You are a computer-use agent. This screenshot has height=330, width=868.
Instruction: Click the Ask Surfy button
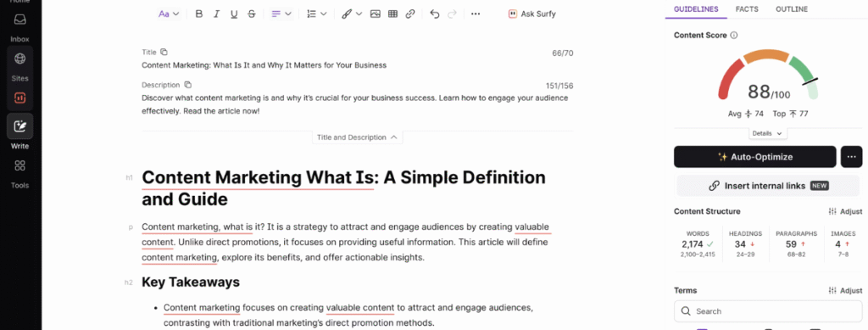(x=532, y=14)
